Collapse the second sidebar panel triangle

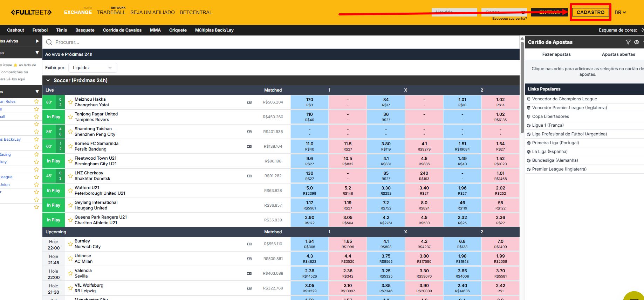coord(37,53)
